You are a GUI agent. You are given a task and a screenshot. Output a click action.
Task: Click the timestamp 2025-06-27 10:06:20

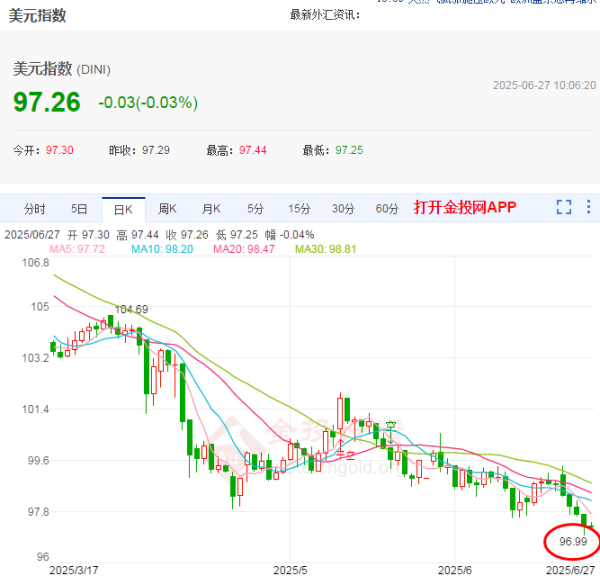coord(544,85)
